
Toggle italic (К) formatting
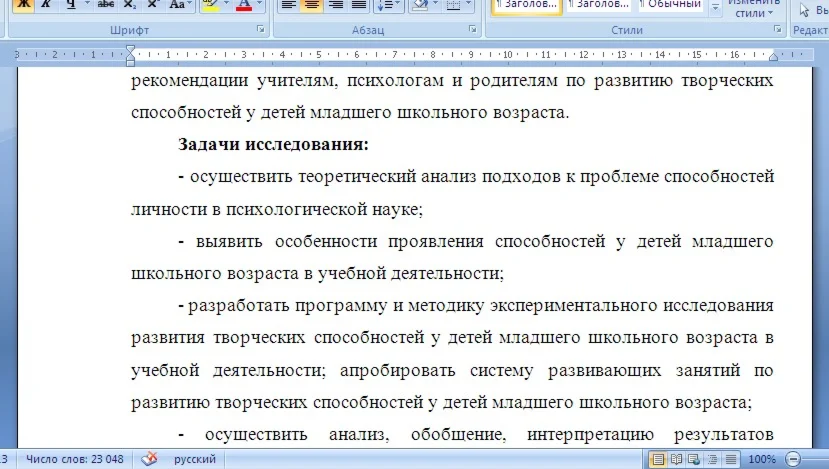[46, 5]
